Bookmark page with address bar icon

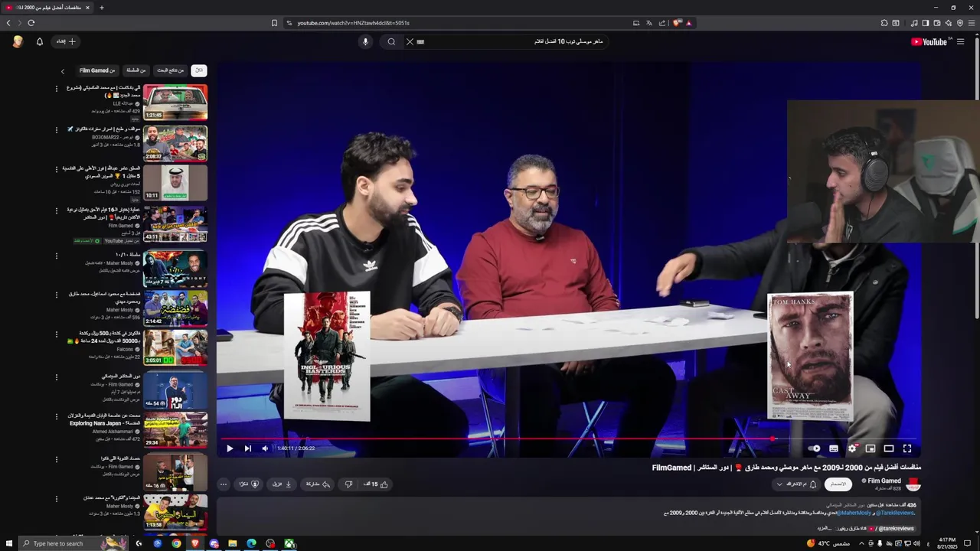[x=274, y=23]
